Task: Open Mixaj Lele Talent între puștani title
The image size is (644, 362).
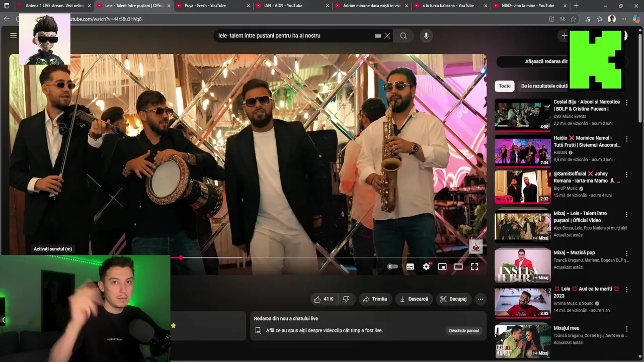Action: (x=580, y=217)
